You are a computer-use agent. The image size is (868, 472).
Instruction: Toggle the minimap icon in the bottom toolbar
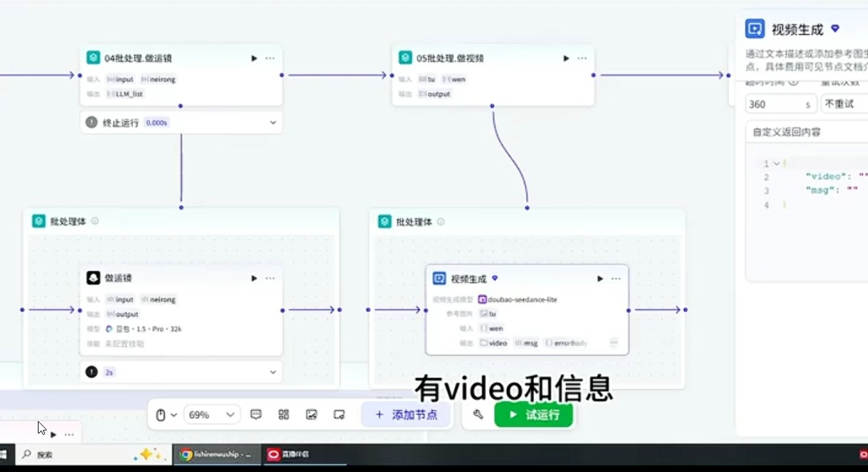tap(339, 414)
